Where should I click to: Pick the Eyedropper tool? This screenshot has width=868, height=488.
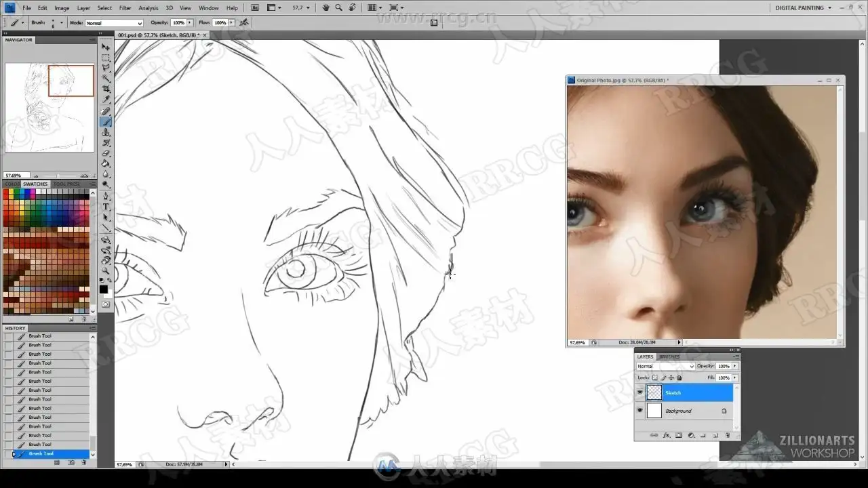coord(106,100)
